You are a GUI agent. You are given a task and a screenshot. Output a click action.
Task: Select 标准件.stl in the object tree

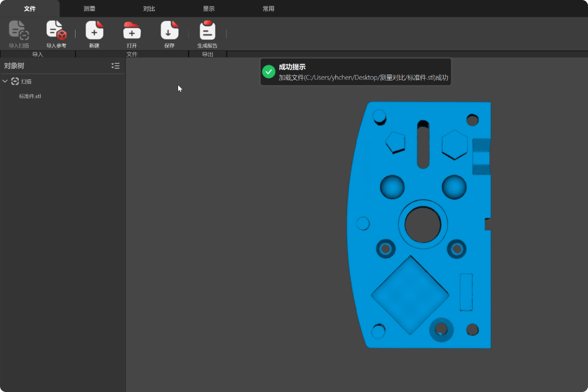(x=30, y=96)
